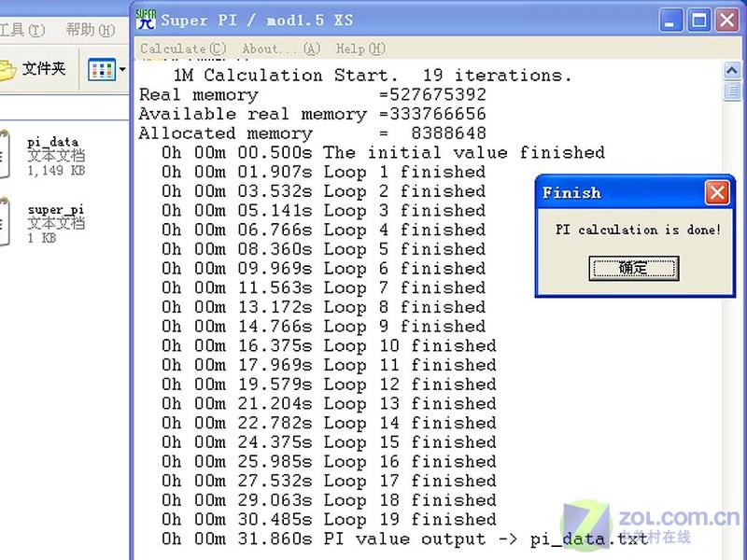This screenshot has height=560, width=747.
Task: Open the 文件夹 (Folders) toolbar button in Explorer
Action: pos(34,69)
